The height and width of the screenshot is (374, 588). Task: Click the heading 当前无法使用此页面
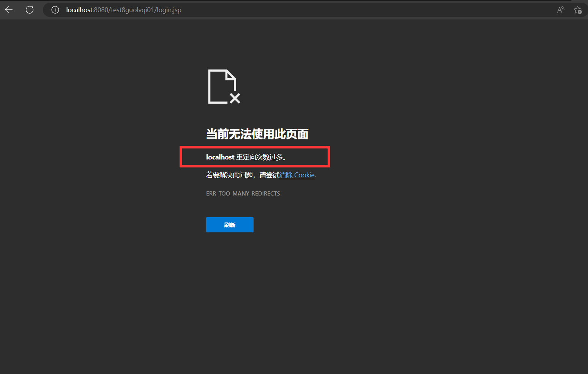(x=257, y=134)
